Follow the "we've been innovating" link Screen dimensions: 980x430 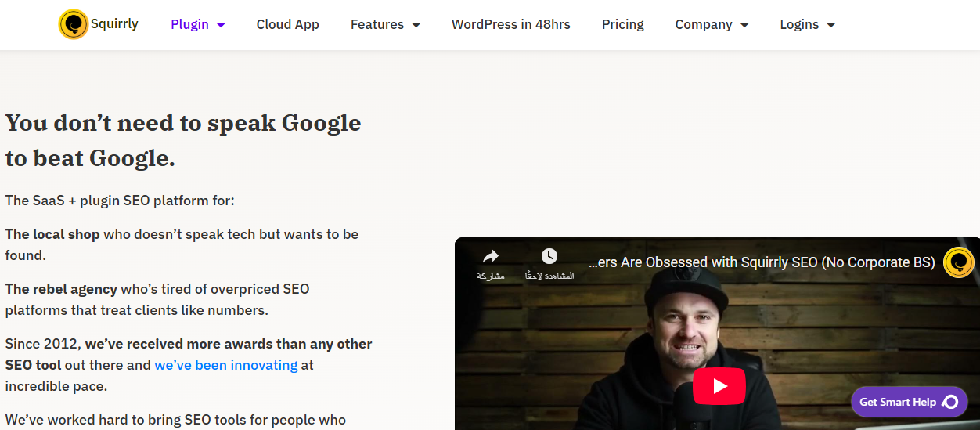click(x=226, y=365)
